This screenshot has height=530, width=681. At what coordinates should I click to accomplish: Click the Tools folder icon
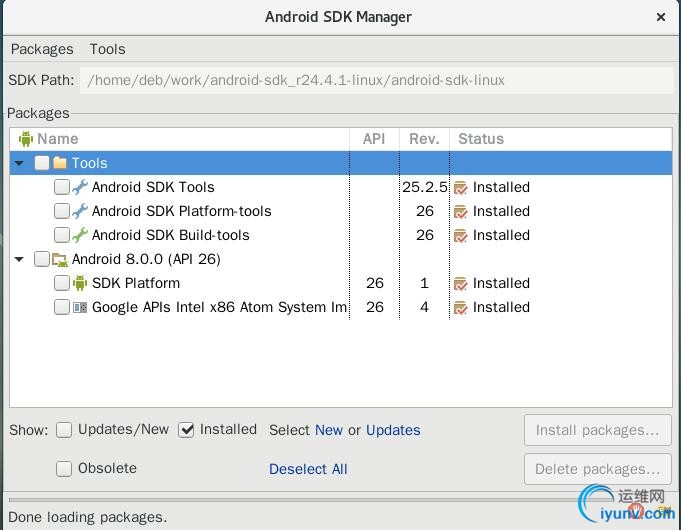60,163
